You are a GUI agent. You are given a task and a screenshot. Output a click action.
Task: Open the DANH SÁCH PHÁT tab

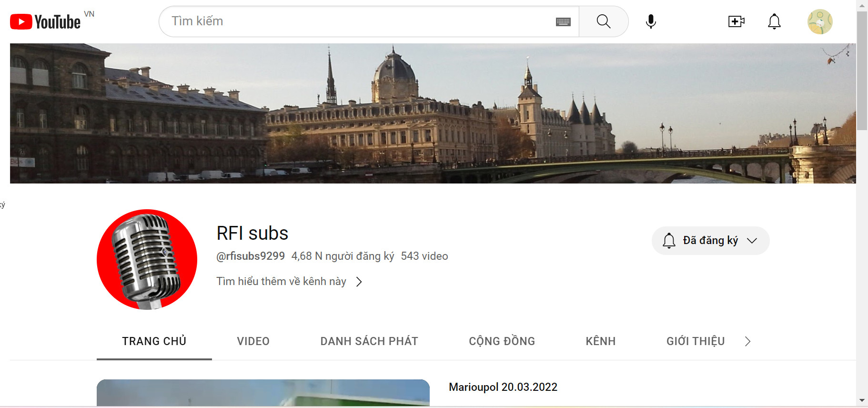coord(369,341)
